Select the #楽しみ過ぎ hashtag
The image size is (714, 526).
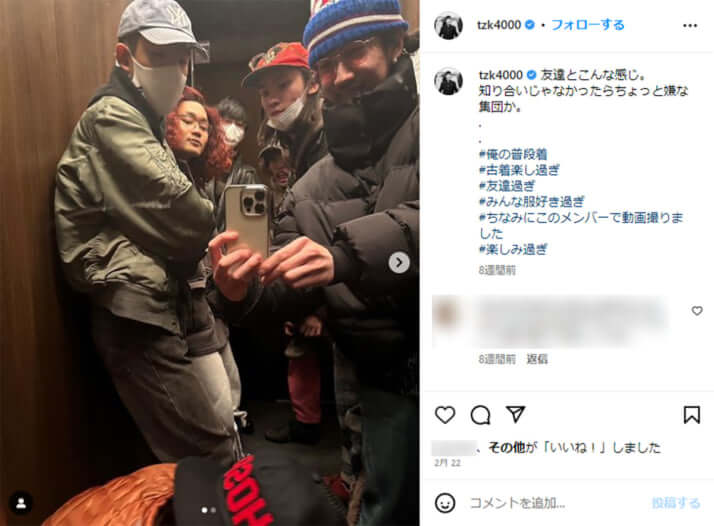pos(513,249)
